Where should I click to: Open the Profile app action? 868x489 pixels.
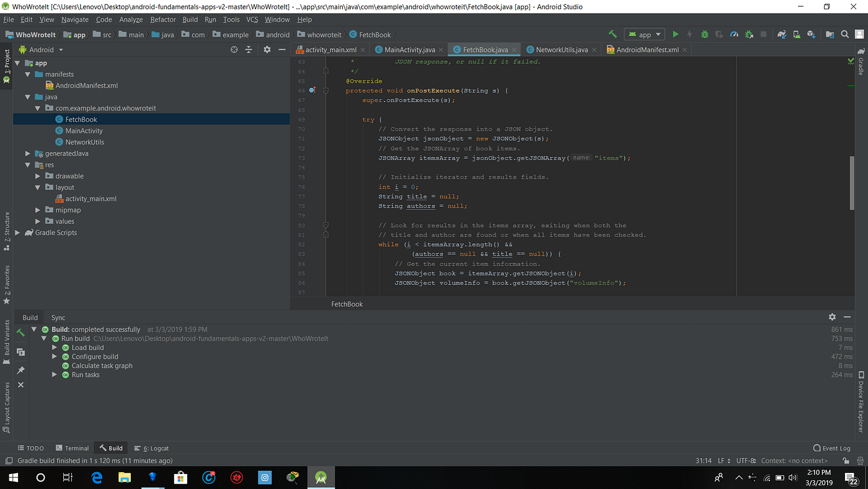click(x=734, y=35)
